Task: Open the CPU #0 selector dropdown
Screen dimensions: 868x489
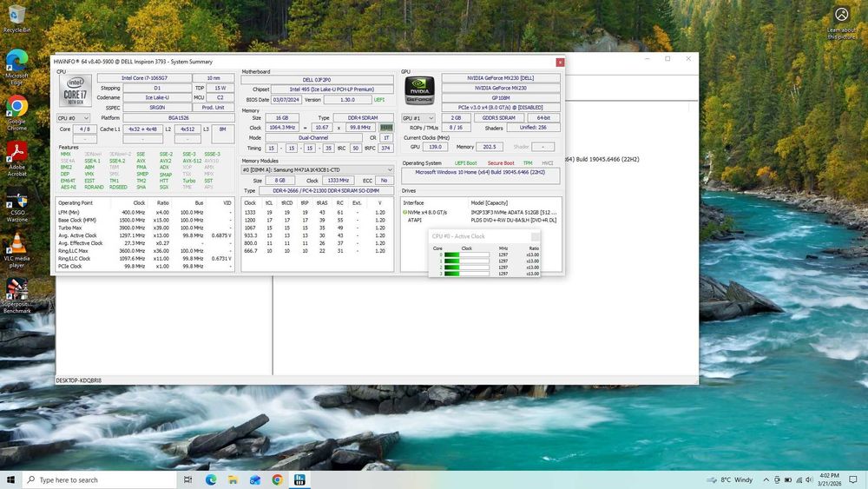Action: pyautogui.click(x=73, y=118)
